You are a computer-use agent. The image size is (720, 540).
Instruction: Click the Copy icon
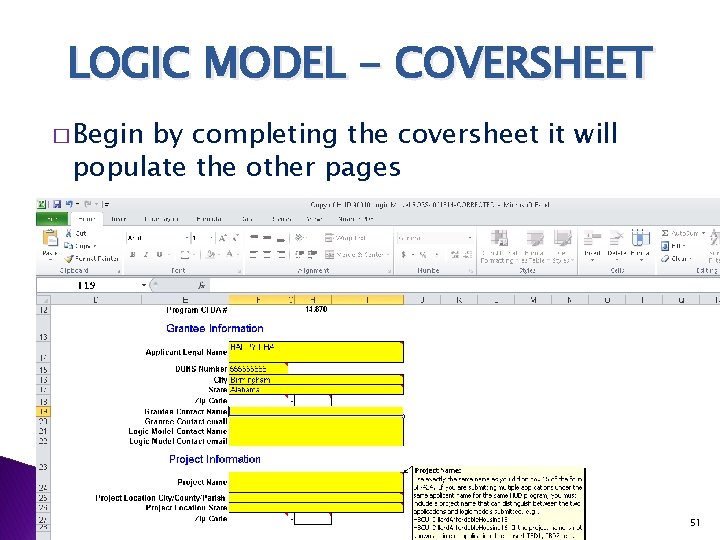click(x=68, y=246)
